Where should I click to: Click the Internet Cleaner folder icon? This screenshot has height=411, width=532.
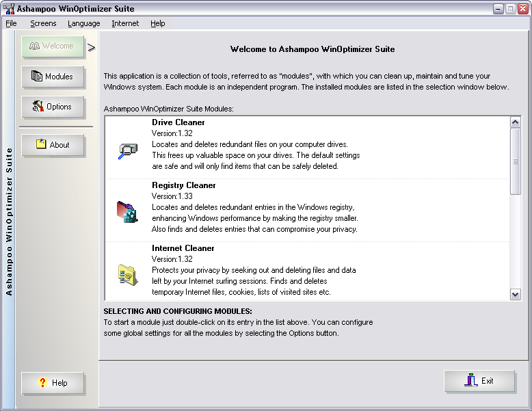pos(128,275)
